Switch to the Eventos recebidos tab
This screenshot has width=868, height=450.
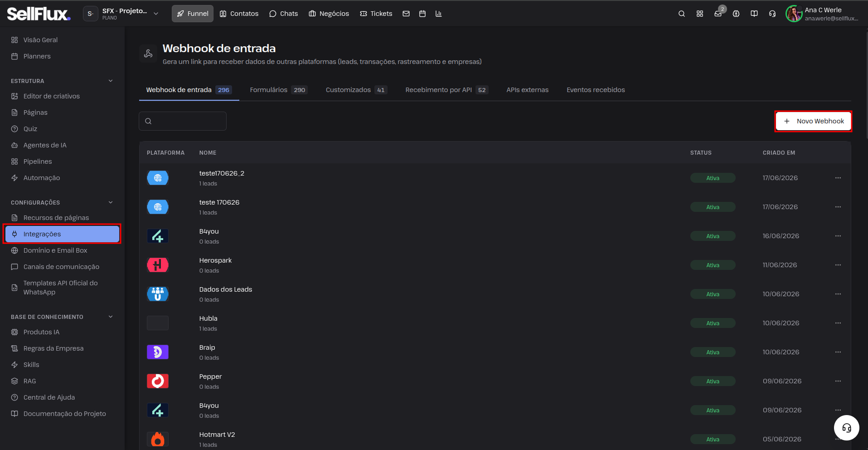(596, 90)
